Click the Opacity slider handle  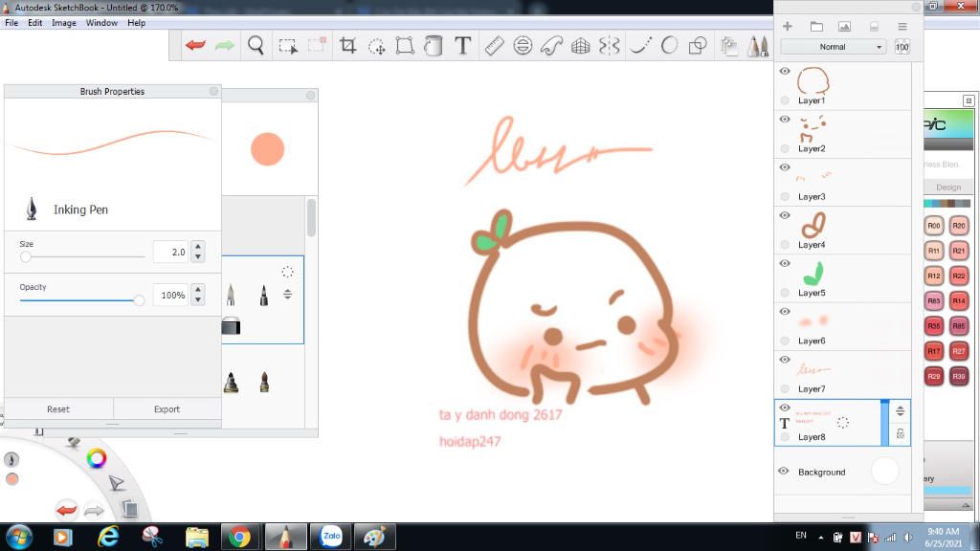[x=139, y=300]
